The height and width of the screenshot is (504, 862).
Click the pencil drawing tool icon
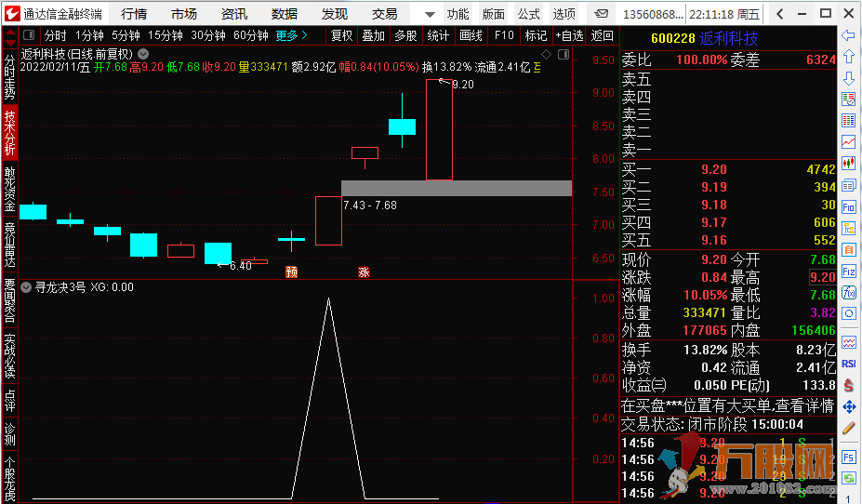tap(848, 429)
